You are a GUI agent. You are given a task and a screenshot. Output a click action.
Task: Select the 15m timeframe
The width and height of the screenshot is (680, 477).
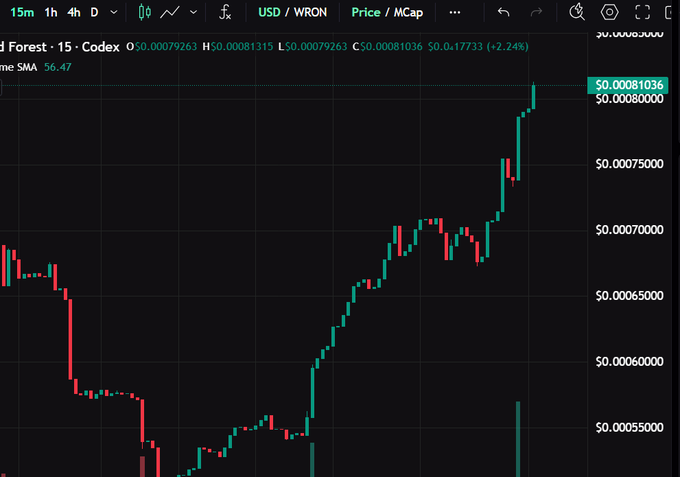click(x=22, y=13)
